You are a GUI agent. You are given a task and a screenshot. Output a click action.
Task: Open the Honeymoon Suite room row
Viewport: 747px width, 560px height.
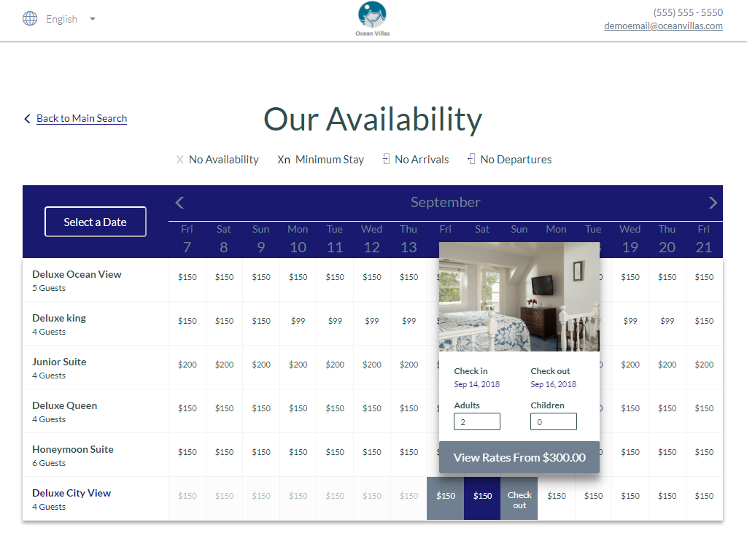pos(96,455)
